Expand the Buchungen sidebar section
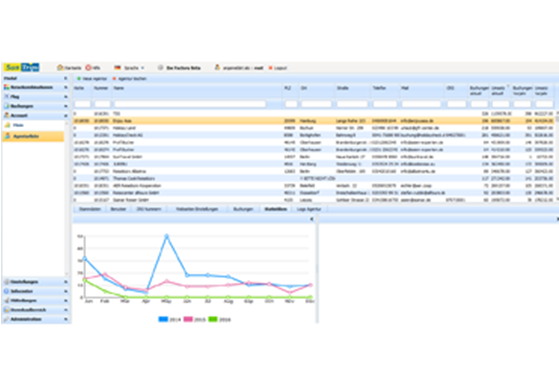The width and height of the screenshot is (559, 373). click(66, 106)
